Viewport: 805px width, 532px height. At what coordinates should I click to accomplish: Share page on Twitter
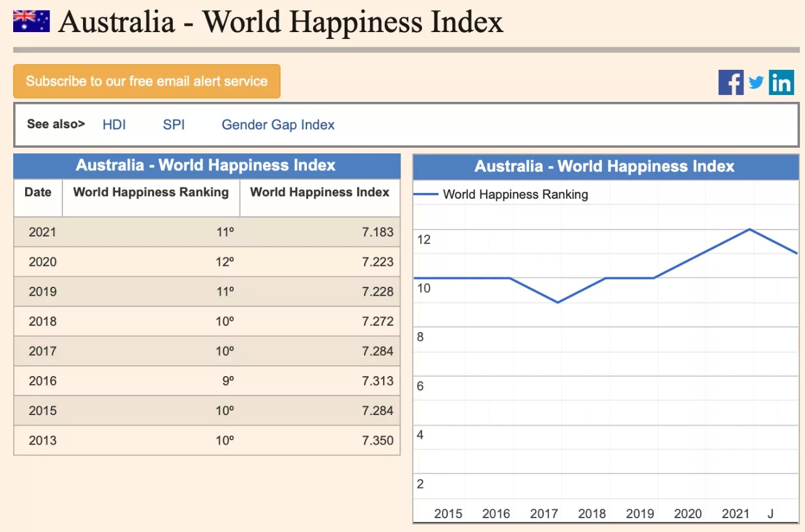tap(756, 82)
